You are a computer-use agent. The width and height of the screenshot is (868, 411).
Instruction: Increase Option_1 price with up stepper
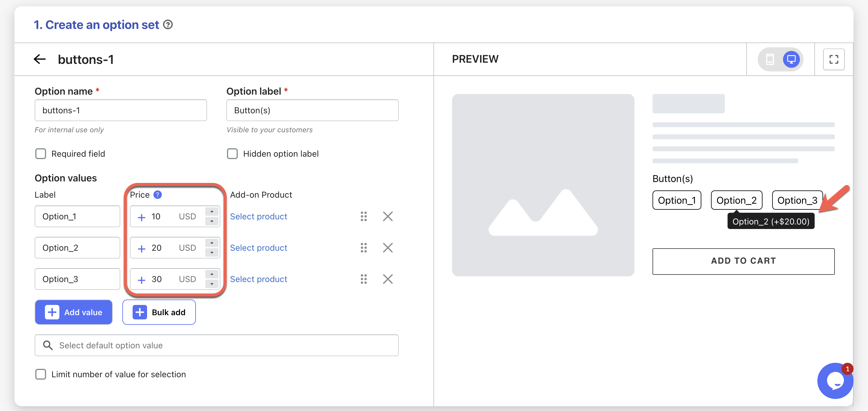[212, 212]
